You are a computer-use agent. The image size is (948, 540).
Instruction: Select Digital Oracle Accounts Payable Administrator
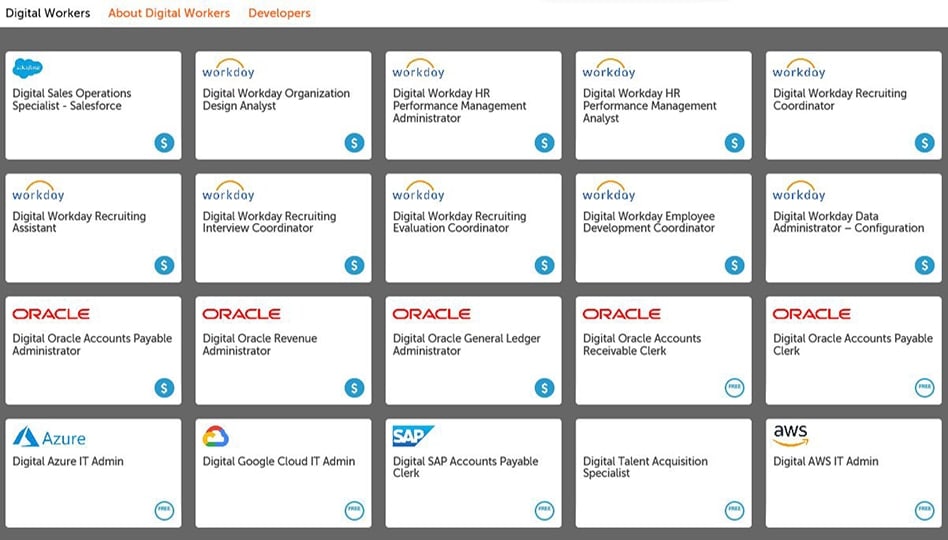coord(93,345)
